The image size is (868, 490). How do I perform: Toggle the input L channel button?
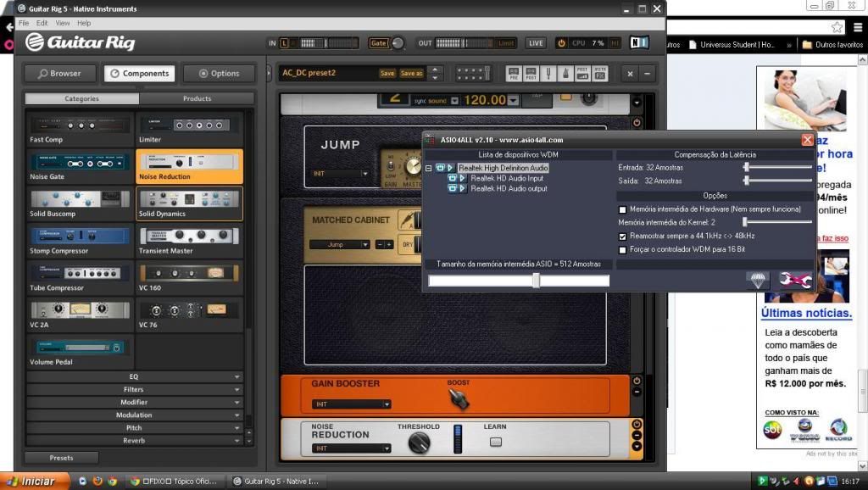tap(285, 43)
